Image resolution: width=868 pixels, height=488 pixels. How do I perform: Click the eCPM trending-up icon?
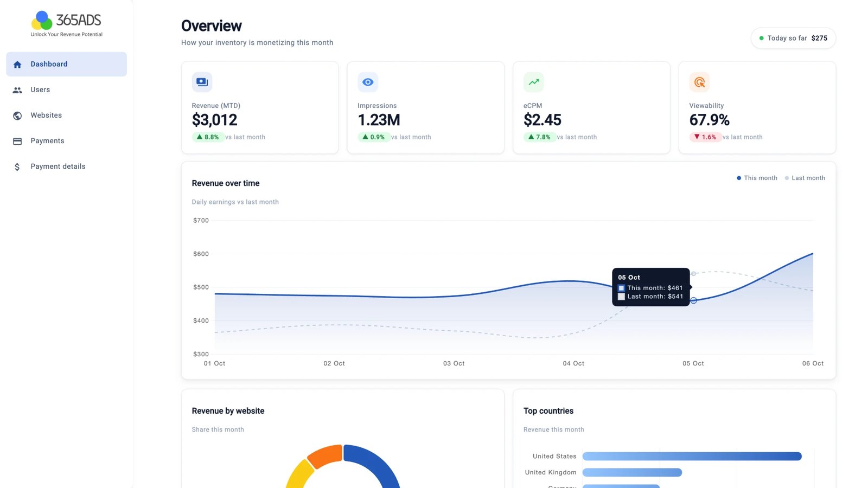(x=534, y=82)
